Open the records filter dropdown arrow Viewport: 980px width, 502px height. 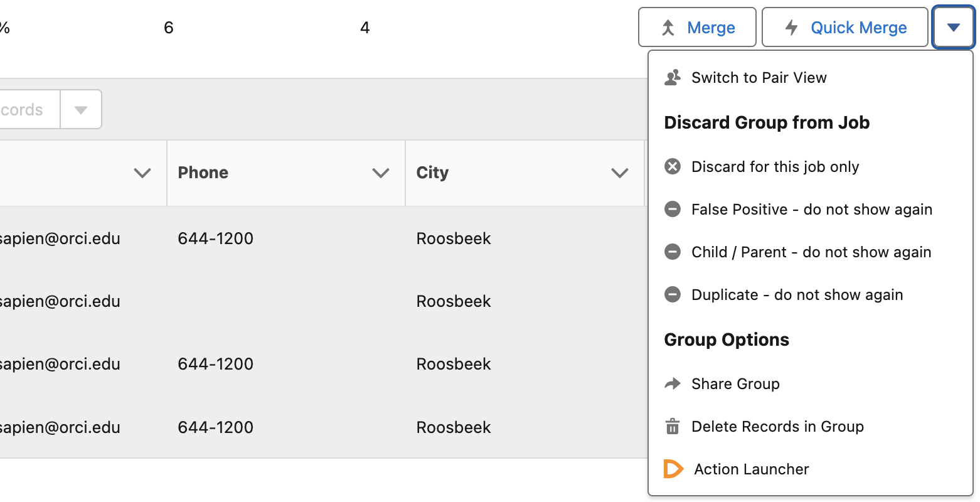[81, 110]
